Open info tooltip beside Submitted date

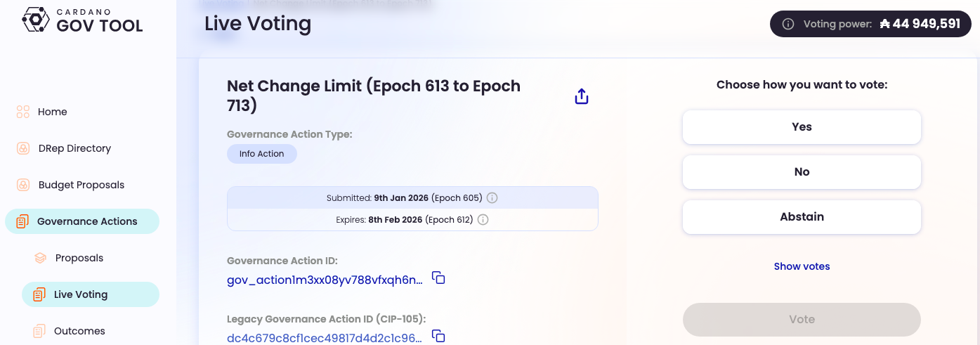[492, 197]
